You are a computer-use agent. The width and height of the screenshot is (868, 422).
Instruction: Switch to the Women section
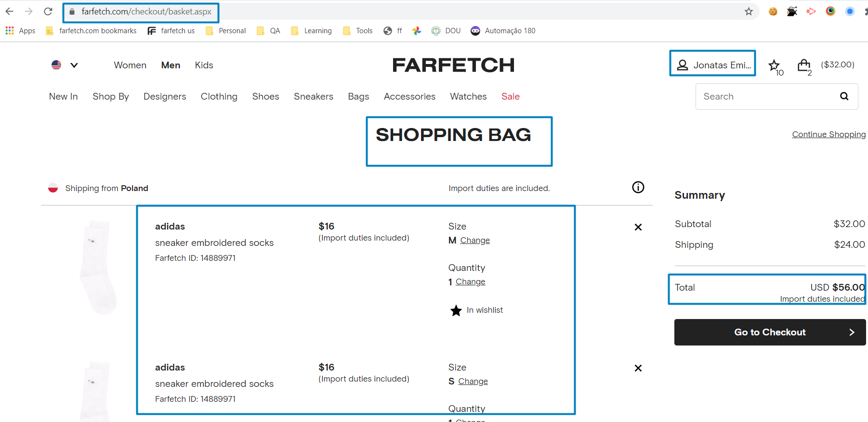click(x=130, y=65)
